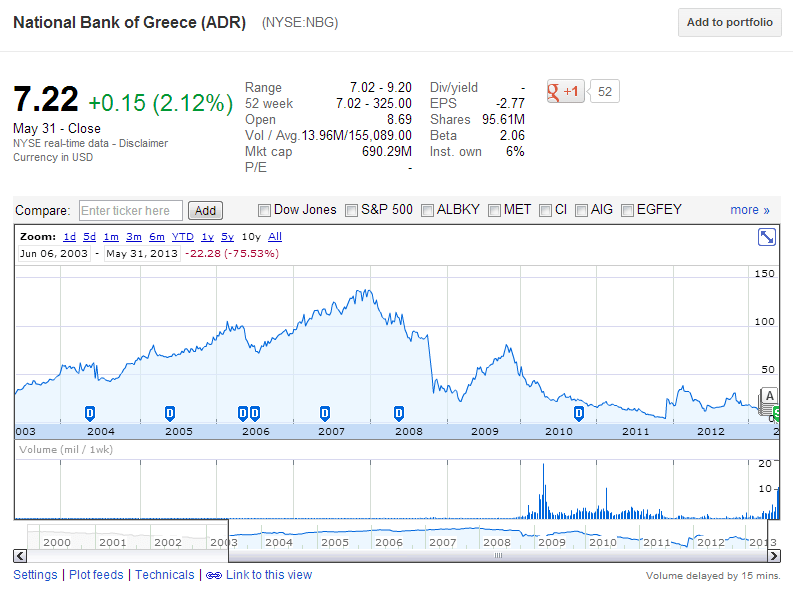793x598 pixels.
Task: Click scrollbar right arrow under overview chart
Action: (x=774, y=556)
